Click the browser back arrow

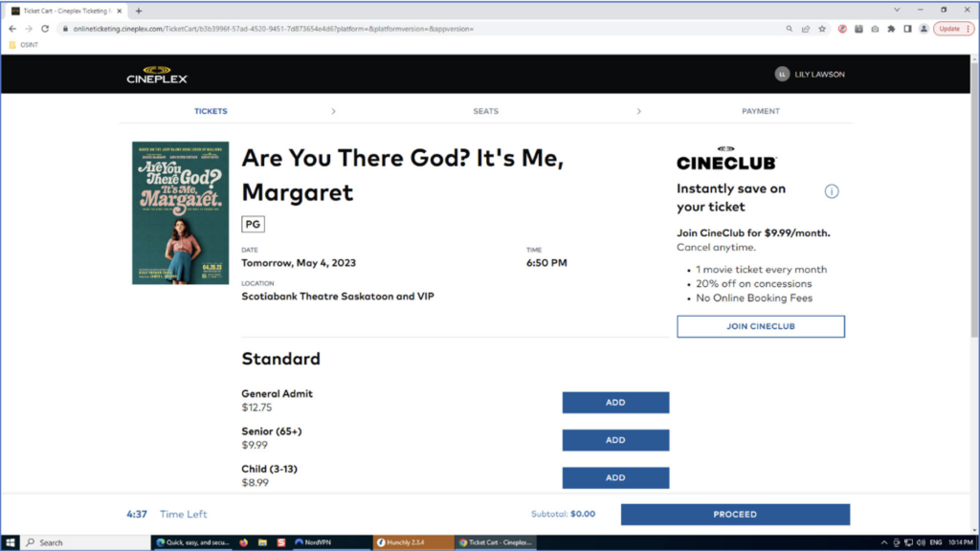coord(12,29)
